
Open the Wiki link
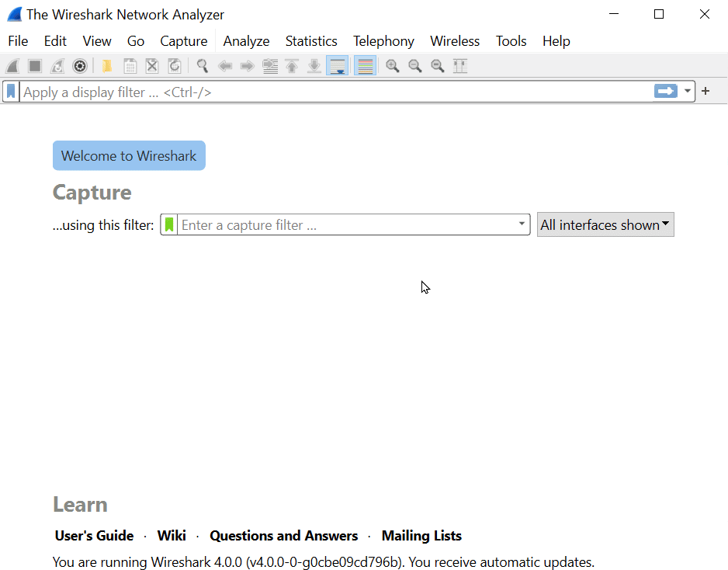click(x=172, y=536)
